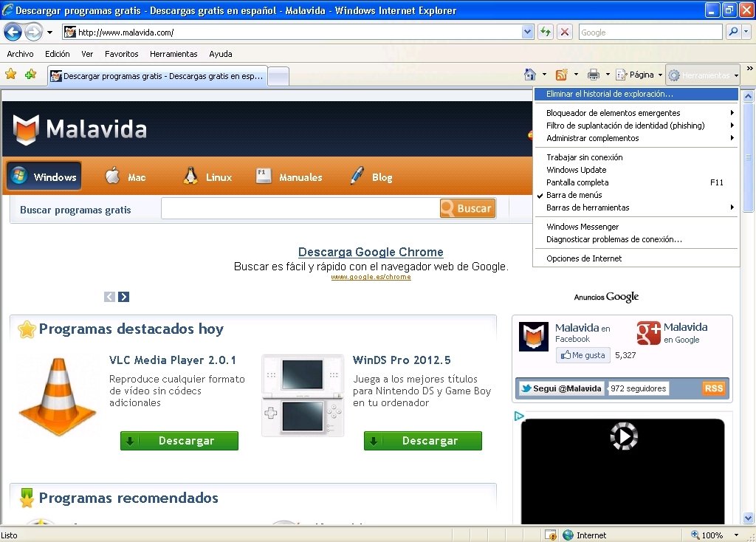Click Descargar button for WinDS Pro
Image resolution: width=756 pixels, height=542 pixels.
pyautogui.click(x=423, y=441)
